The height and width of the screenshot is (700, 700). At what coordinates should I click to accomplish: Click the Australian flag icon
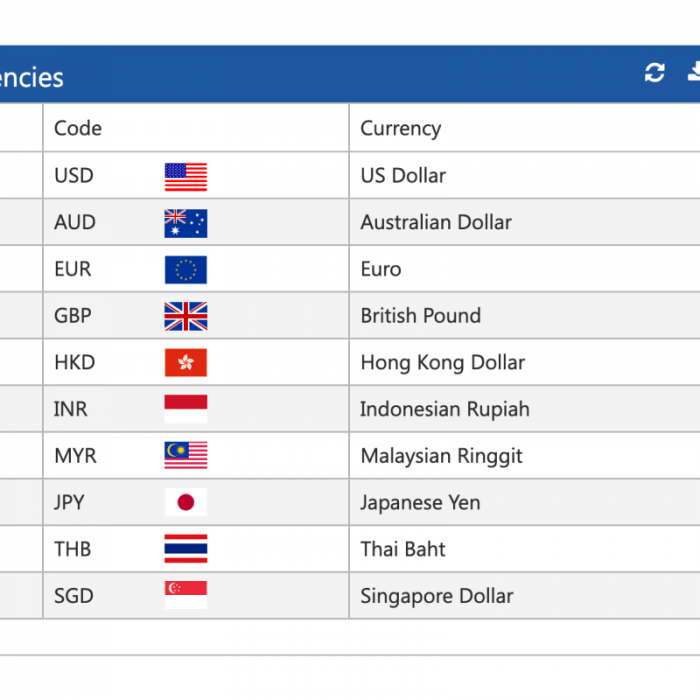point(186,223)
